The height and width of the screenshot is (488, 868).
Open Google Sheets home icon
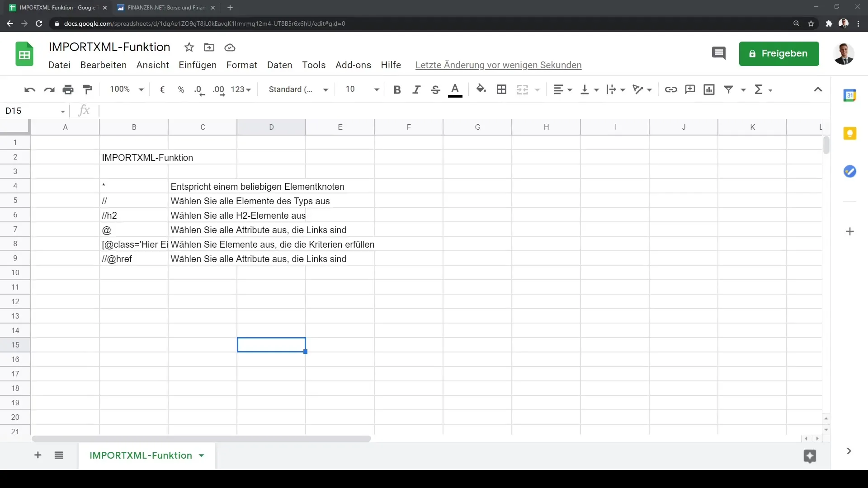click(x=24, y=54)
